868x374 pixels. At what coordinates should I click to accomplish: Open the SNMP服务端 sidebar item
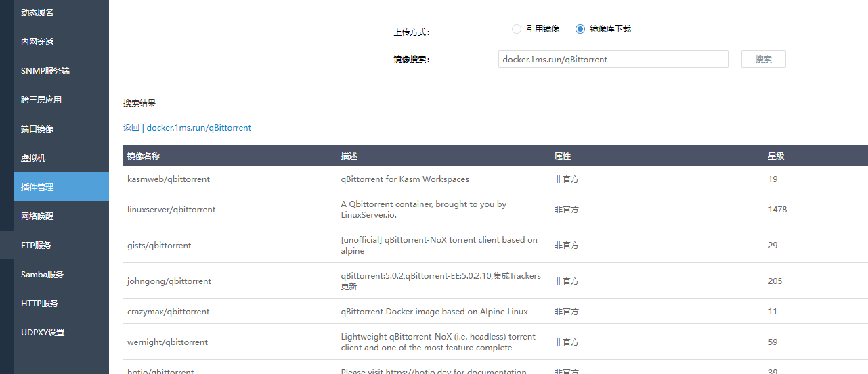(x=61, y=71)
